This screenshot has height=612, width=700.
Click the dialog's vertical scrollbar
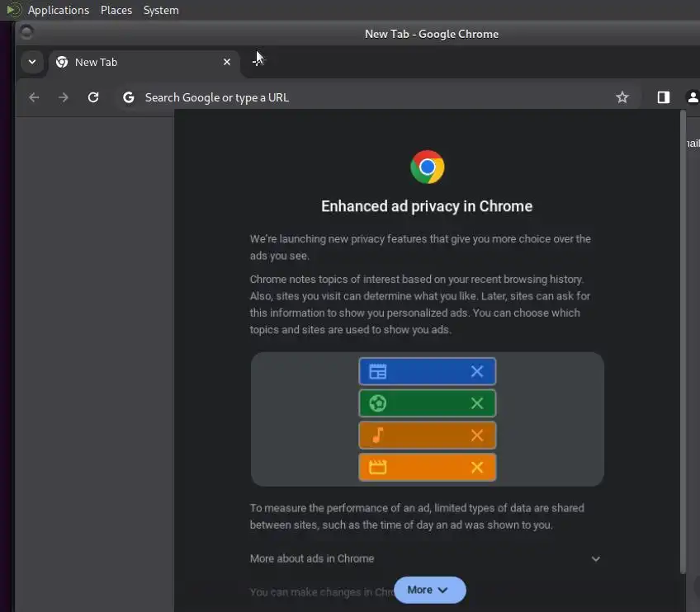point(682,341)
